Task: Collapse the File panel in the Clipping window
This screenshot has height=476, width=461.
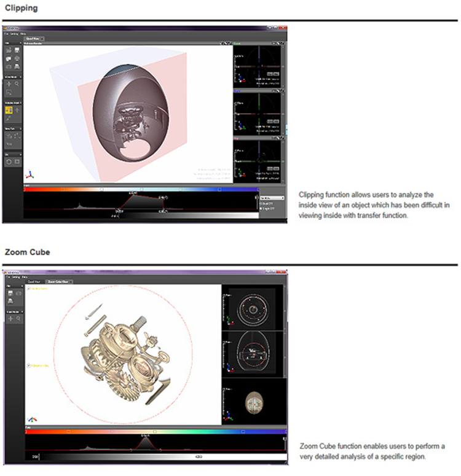Action: [20, 43]
